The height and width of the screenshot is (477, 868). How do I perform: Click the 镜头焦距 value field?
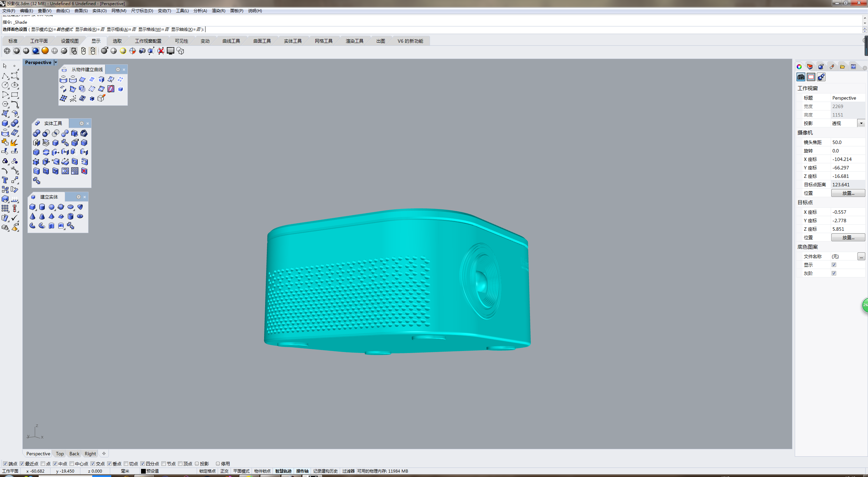coord(847,142)
